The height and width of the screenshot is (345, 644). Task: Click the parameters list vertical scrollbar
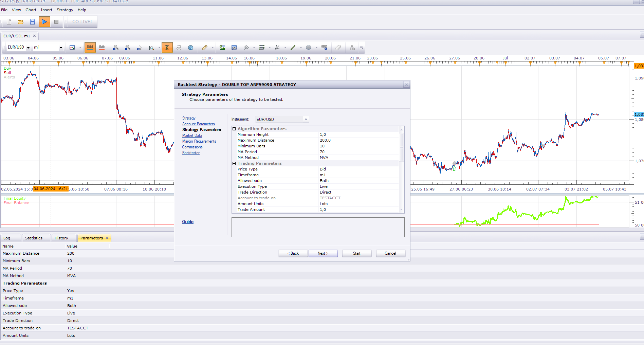[402, 169]
